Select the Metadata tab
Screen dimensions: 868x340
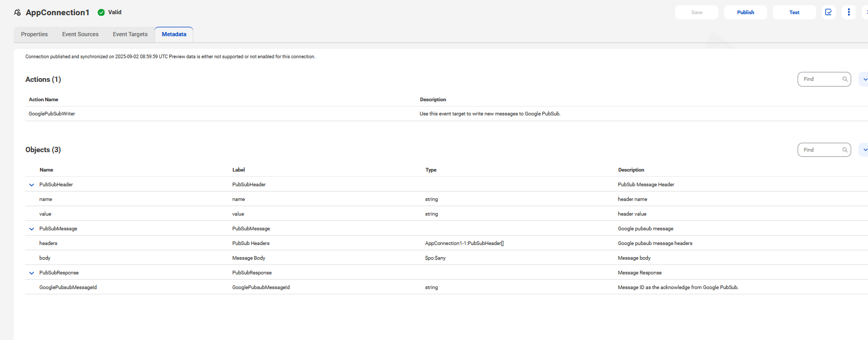tap(174, 34)
